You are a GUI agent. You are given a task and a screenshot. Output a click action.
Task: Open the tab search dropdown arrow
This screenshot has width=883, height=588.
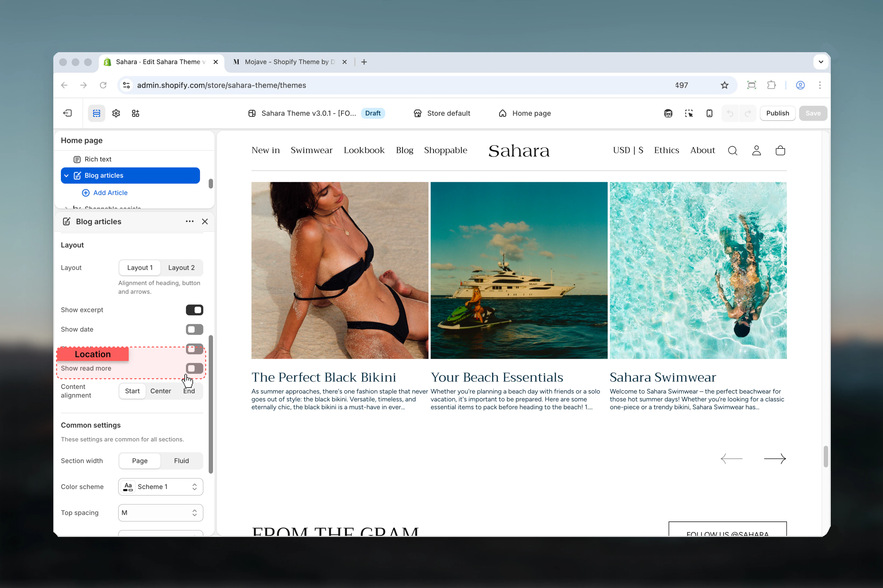pos(821,62)
